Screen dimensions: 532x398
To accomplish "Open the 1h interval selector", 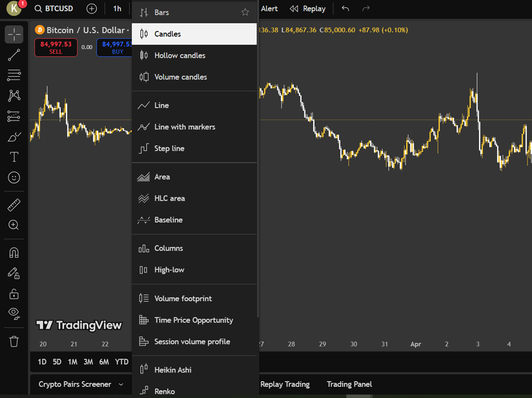I will (117, 9).
